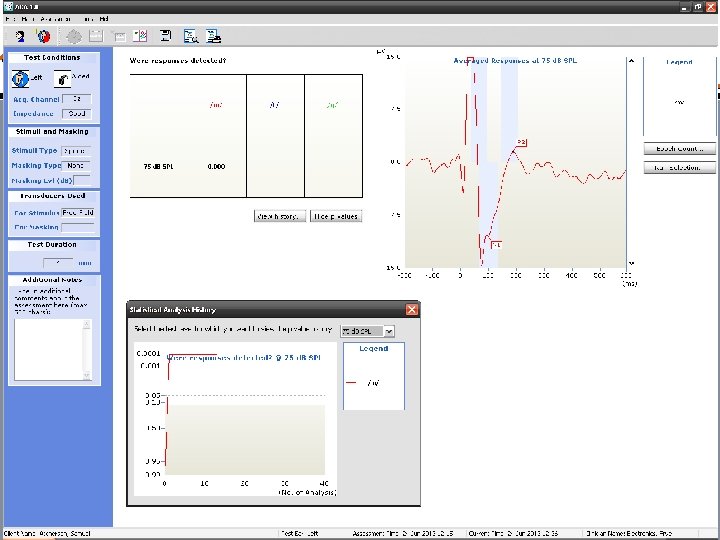
Task: Open the File menu
Action: 10,19
